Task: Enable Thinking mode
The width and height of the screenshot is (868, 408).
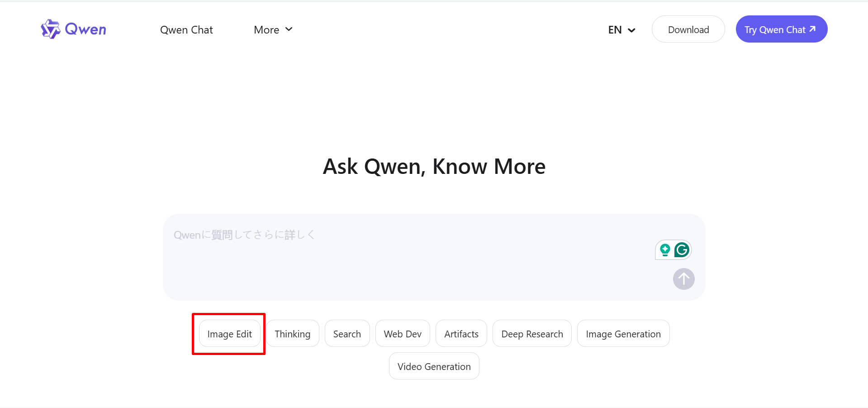Action: coord(293,334)
